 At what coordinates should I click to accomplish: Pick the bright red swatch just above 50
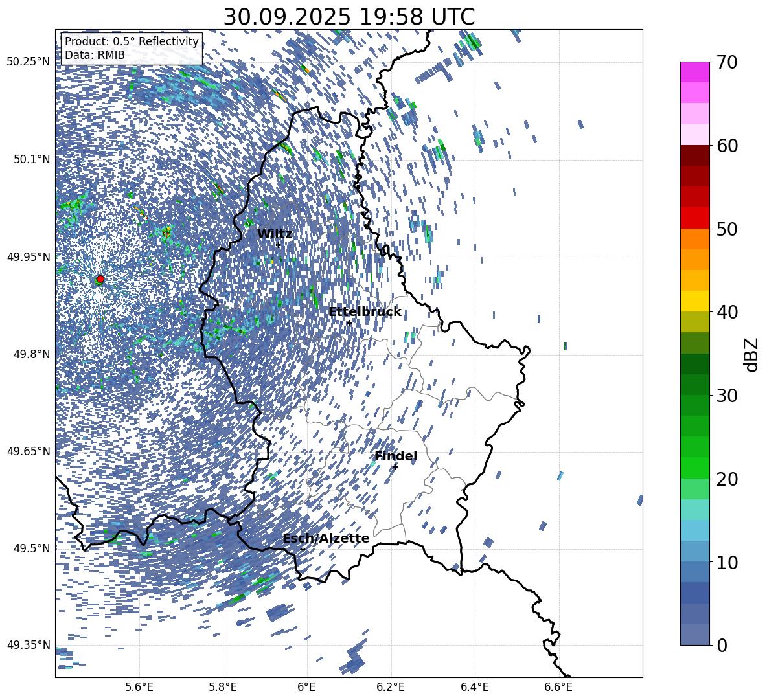694,218
